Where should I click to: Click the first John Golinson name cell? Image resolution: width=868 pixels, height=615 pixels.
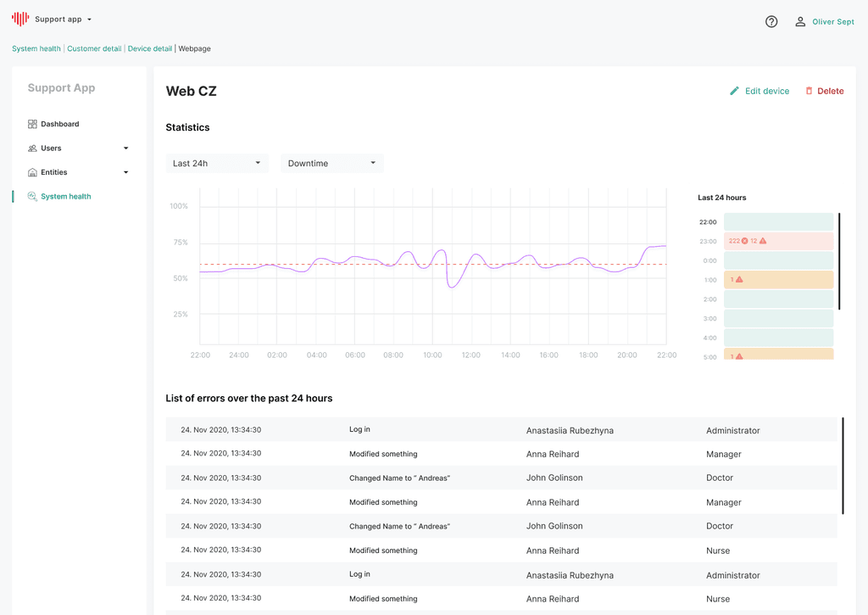[554, 478]
